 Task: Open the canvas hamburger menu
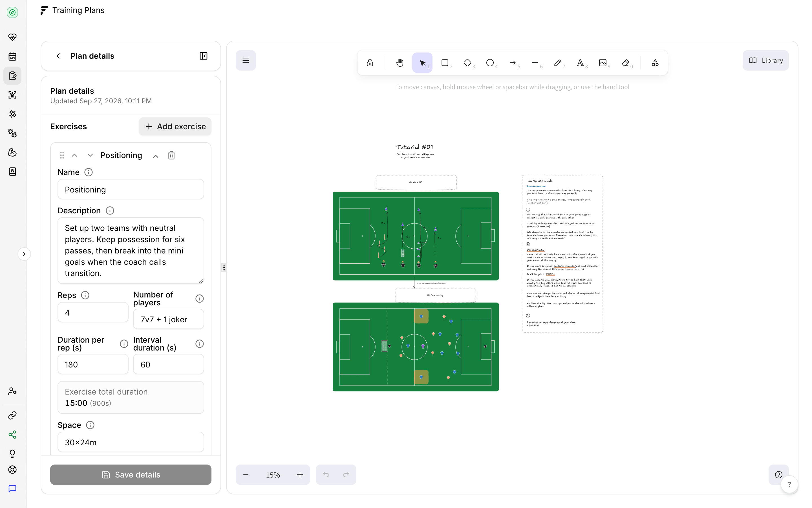point(246,60)
